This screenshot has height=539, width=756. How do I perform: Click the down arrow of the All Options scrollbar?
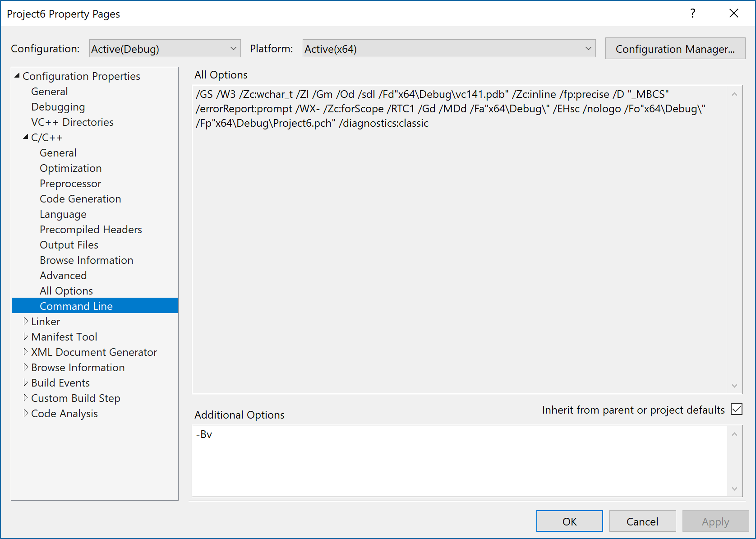coord(734,386)
